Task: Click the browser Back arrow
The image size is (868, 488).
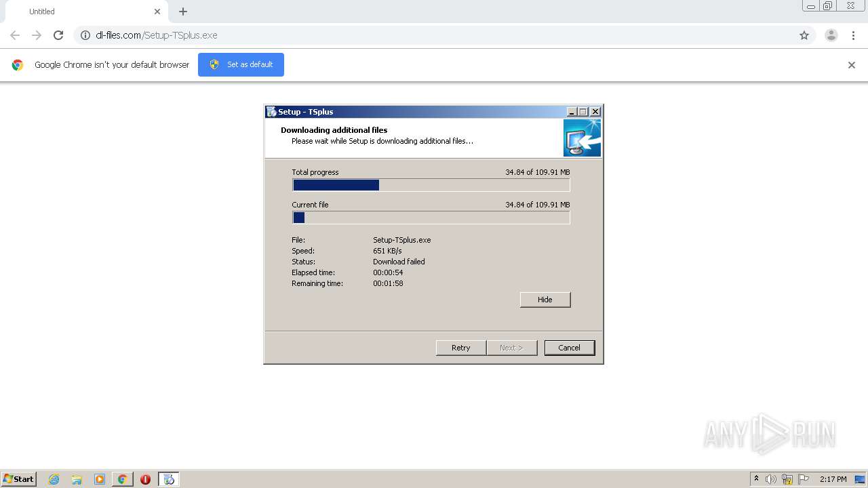Action: (15, 35)
